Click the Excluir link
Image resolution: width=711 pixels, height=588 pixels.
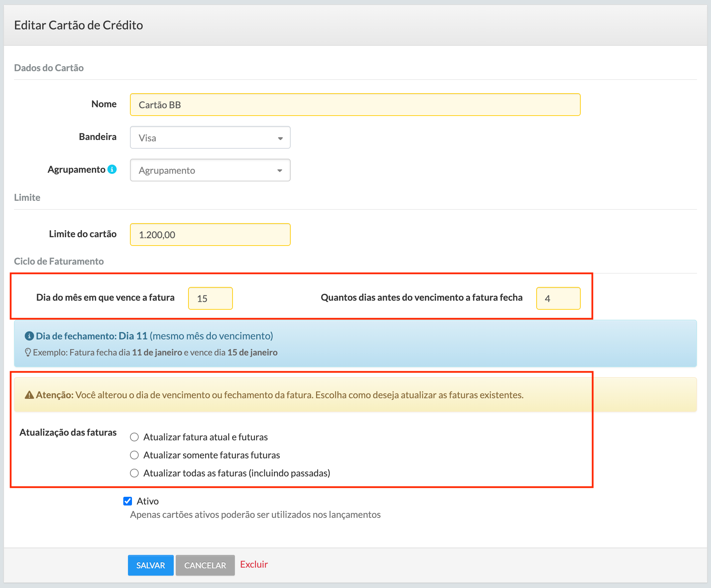tap(254, 564)
